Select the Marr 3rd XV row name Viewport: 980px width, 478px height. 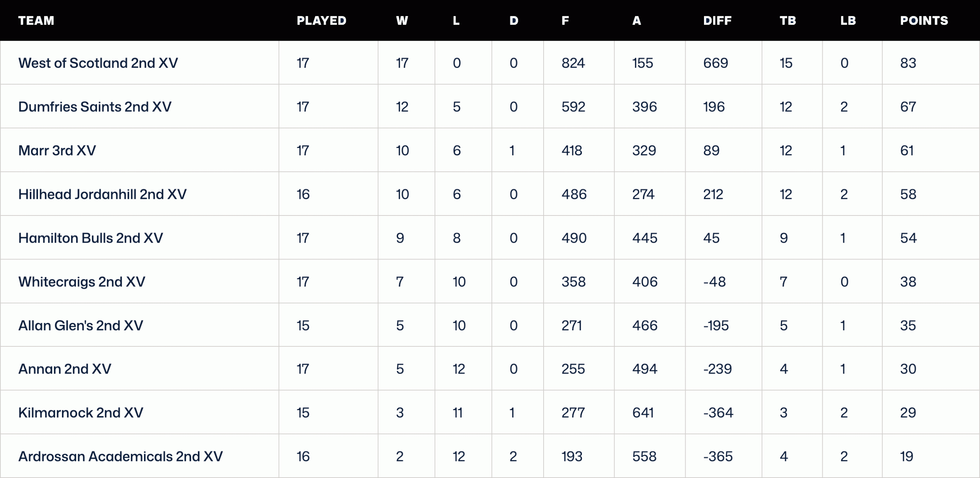[x=57, y=151]
